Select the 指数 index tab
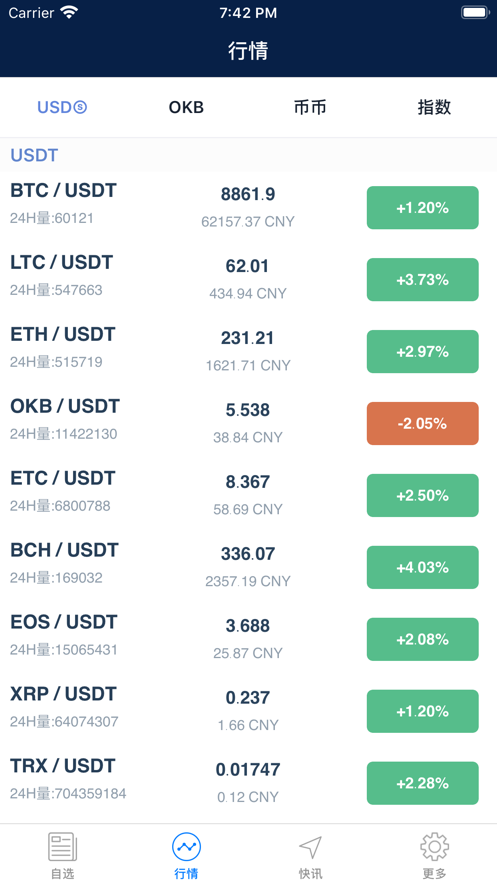Screen dimensions: 497x883 pos(435,107)
